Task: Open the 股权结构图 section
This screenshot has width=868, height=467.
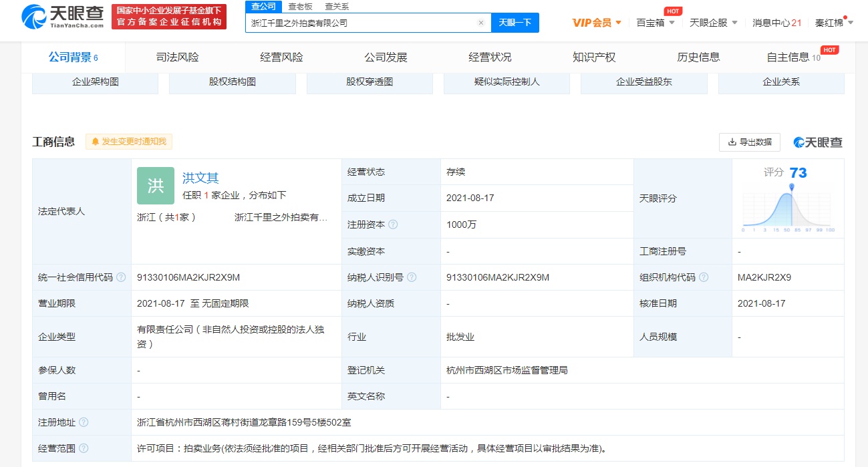Action: 233,83
